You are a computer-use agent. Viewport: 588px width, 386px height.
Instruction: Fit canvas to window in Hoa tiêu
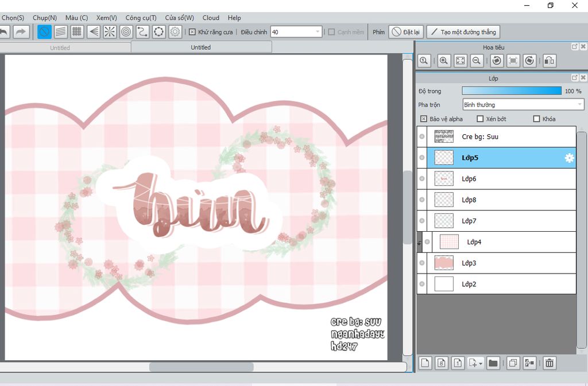[460, 61]
